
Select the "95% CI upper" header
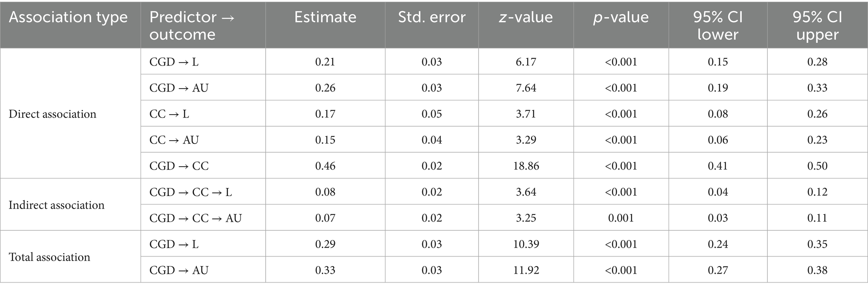click(x=817, y=26)
